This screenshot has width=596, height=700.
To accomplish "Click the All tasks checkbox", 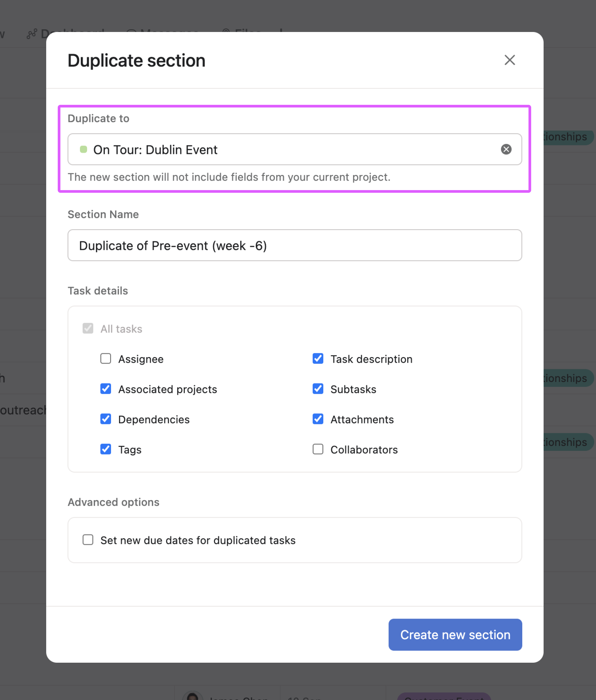I will (88, 328).
